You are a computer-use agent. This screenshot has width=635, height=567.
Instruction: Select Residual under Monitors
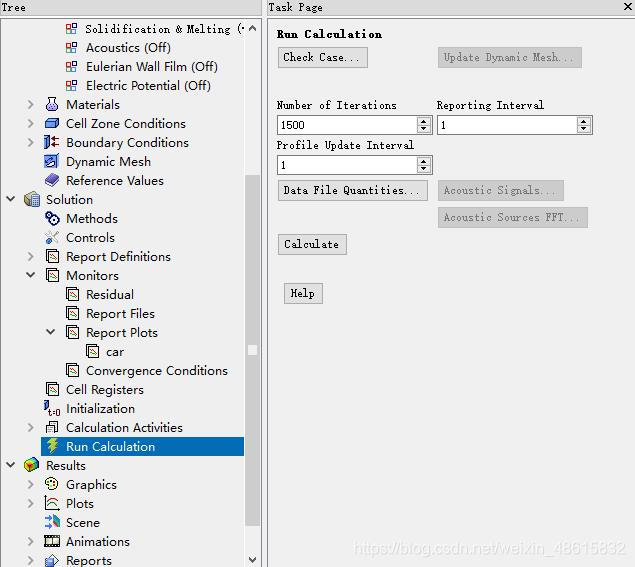click(109, 295)
